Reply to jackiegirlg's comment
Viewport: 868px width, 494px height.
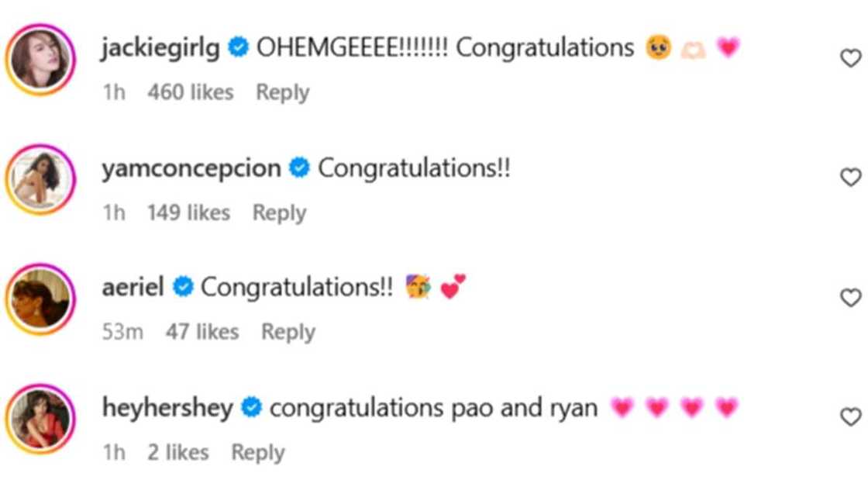pos(282,92)
